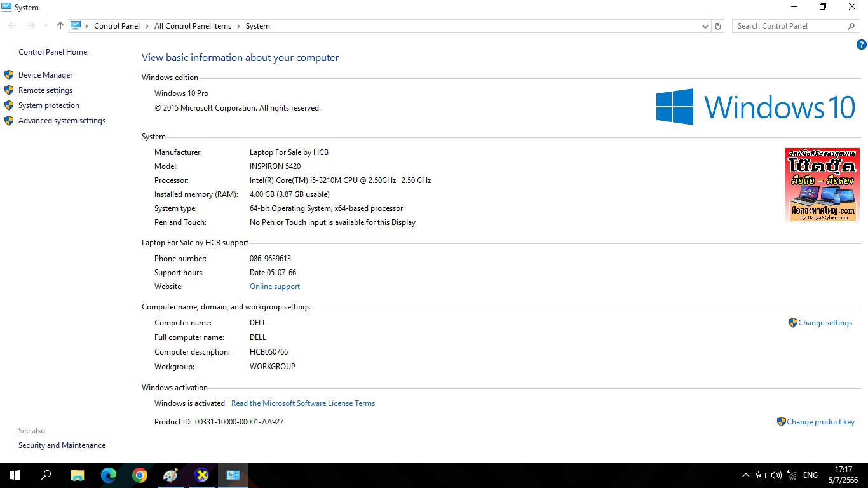Image resolution: width=868 pixels, height=488 pixels.
Task: Open Advanced system settings
Action: 62,121
